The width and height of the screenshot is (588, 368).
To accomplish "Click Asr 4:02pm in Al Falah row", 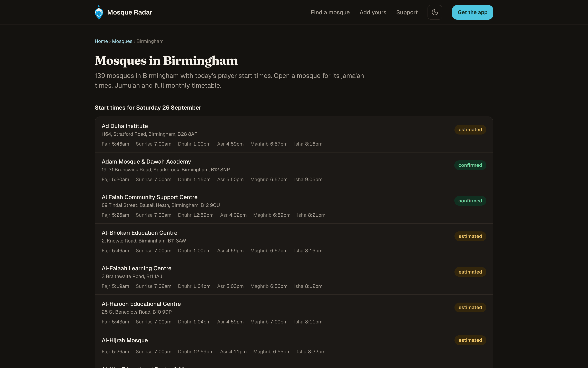I will [x=233, y=215].
